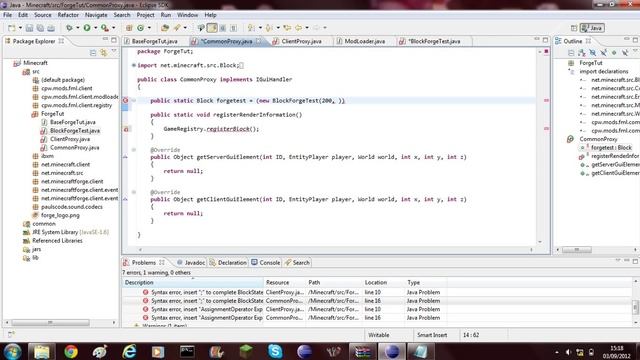
Task: Click Hide Fields icon in Outline toolbar
Action: [x=593, y=53]
